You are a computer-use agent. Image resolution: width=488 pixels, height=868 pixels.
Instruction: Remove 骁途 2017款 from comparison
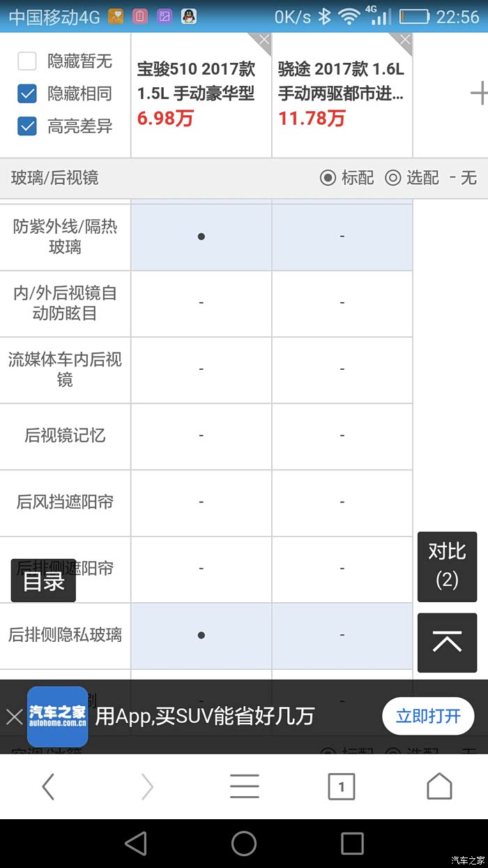pos(404,40)
